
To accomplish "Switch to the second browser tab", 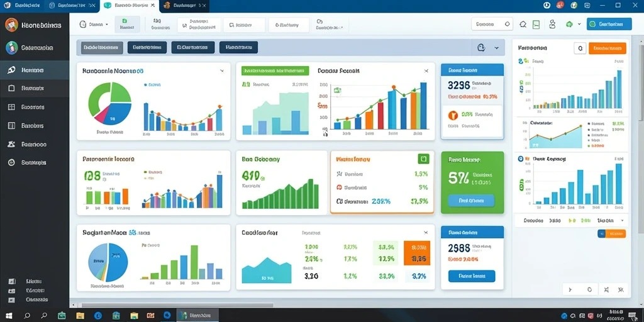I will click(72, 5).
